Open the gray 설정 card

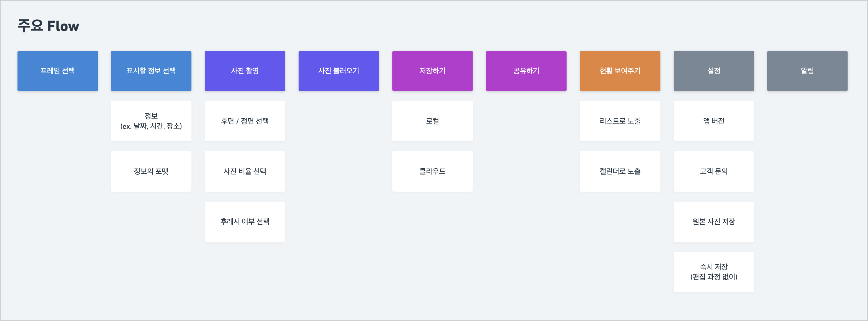(714, 71)
